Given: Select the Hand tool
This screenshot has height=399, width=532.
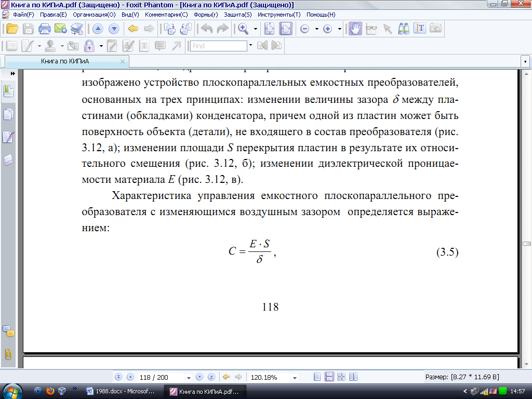Looking at the screenshot, I should tap(355, 29).
